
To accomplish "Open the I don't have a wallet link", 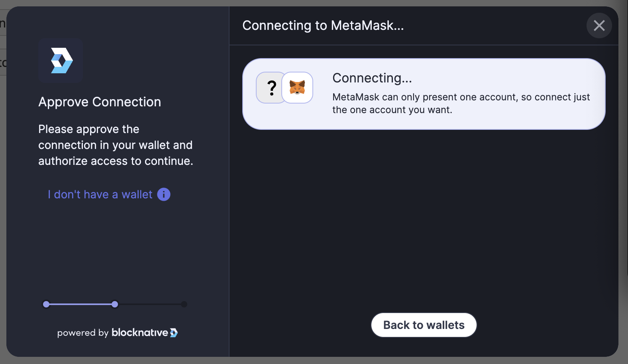I will click(99, 194).
